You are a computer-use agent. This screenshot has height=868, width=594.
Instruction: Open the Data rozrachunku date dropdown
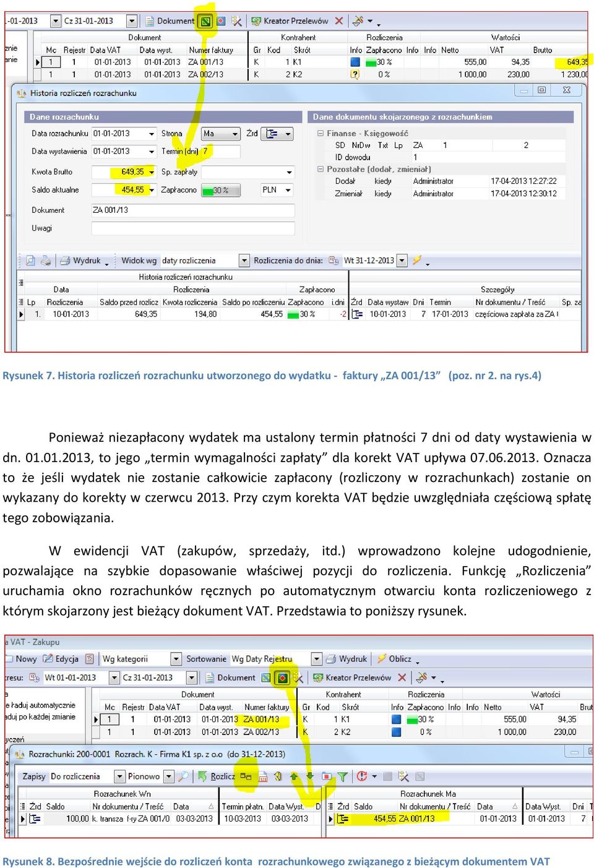pos(152,134)
